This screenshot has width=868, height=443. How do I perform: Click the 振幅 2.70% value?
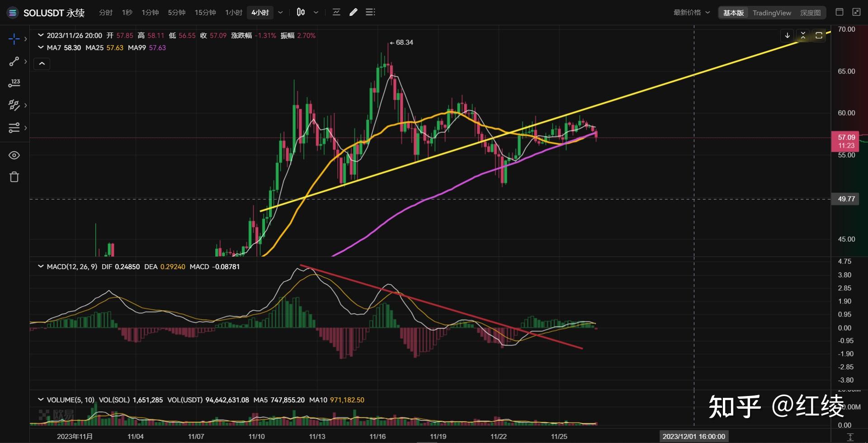coord(298,35)
